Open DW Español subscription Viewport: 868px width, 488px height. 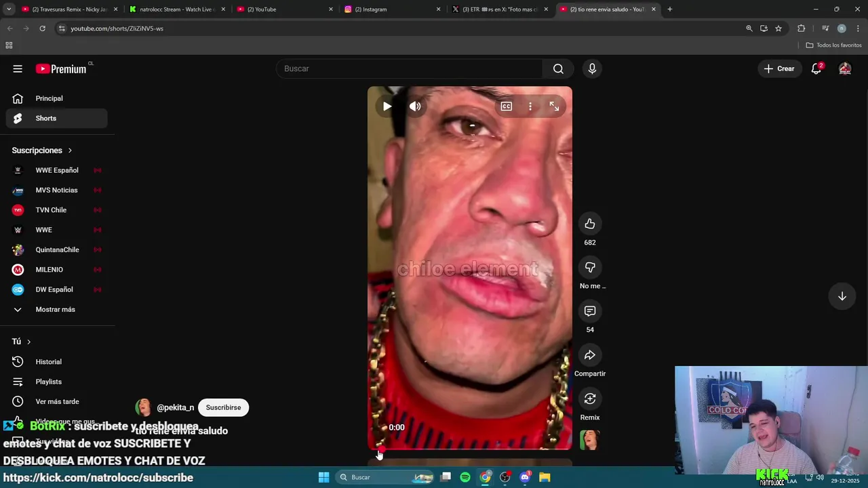click(57, 289)
